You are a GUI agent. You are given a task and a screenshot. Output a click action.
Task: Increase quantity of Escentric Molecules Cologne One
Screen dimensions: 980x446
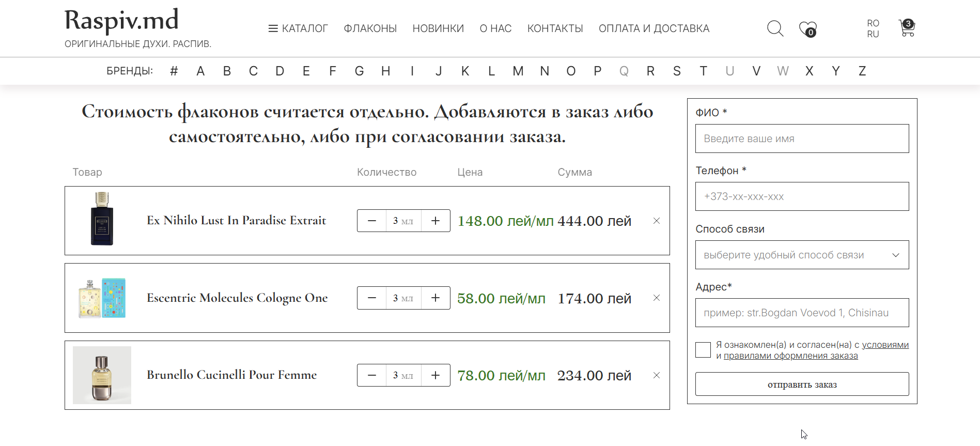(435, 298)
